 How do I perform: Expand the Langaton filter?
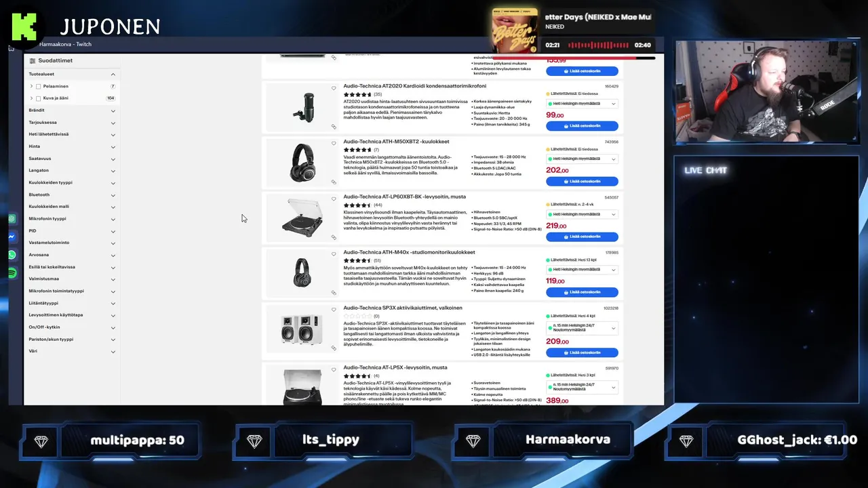113,171
